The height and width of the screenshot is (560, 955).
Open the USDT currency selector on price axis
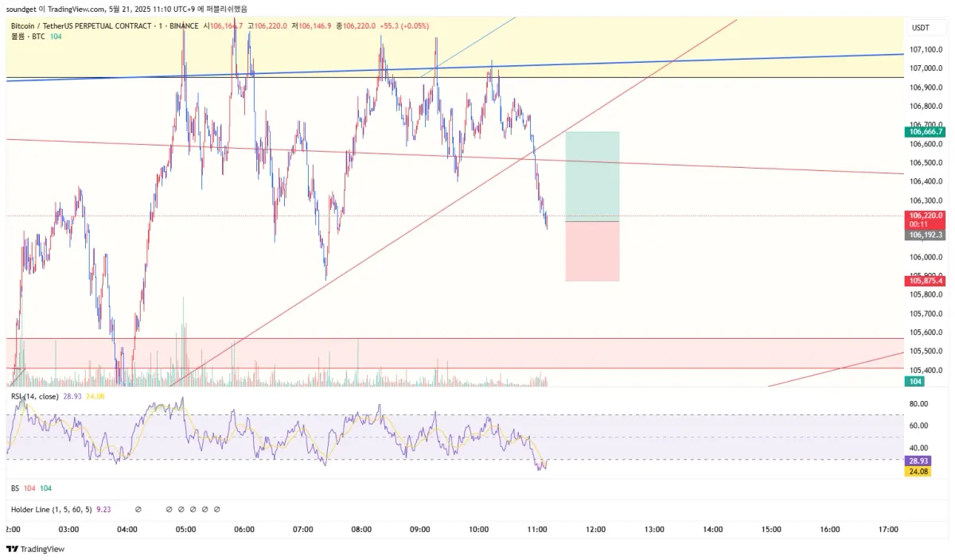coord(919,28)
